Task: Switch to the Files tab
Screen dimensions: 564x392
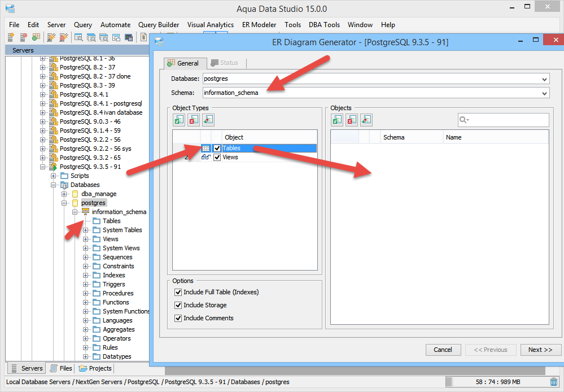Action: coord(61,368)
